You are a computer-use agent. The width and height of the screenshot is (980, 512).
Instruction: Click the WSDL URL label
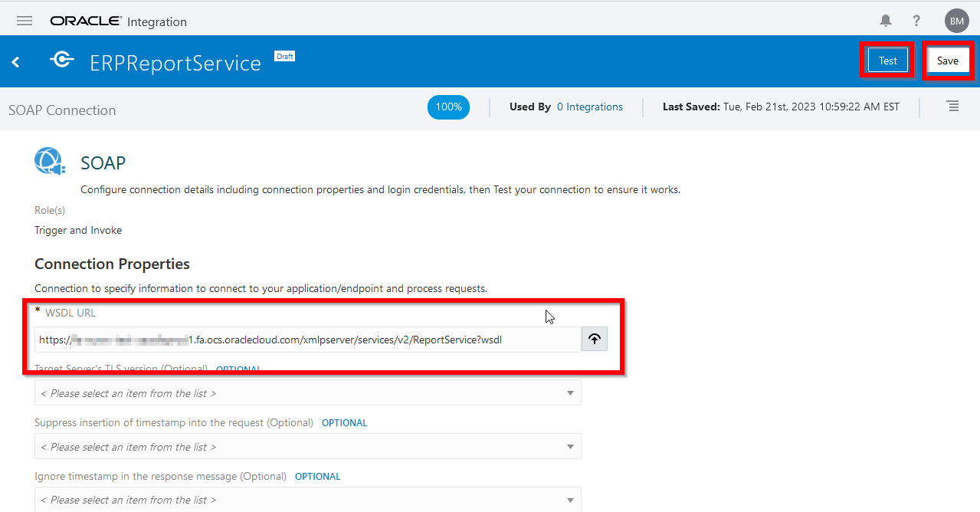[70, 313]
